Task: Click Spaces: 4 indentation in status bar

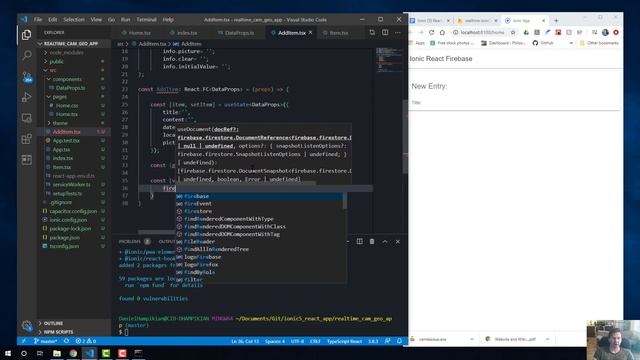Action: pyautogui.click(x=275, y=341)
